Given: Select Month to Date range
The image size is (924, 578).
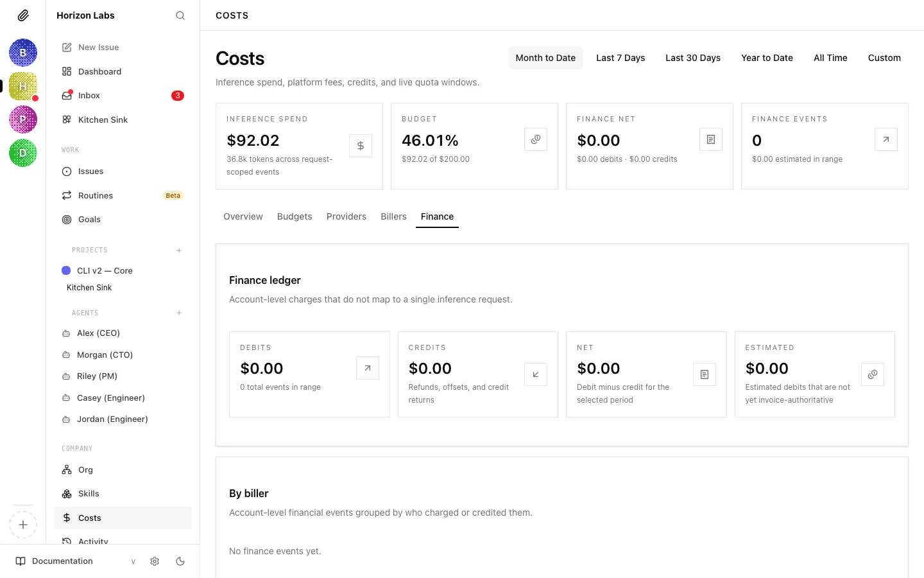Looking at the screenshot, I should pyautogui.click(x=545, y=58).
